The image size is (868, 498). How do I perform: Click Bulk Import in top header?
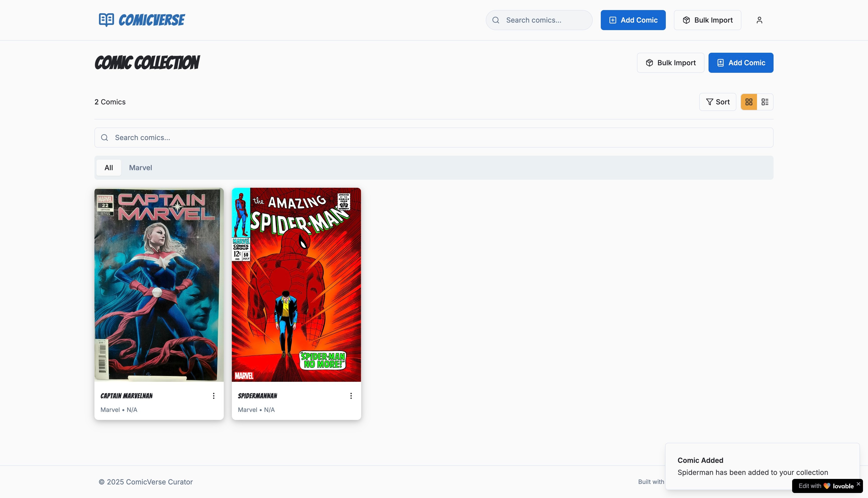pyautogui.click(x=707, y=20)
